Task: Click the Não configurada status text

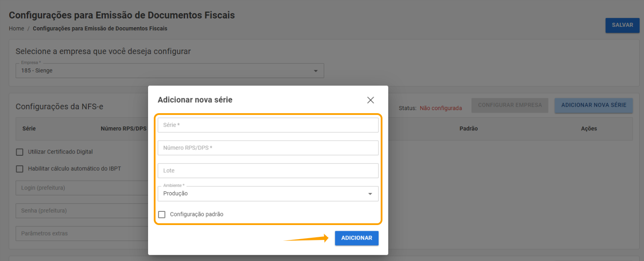Action: tap(441, 108)
